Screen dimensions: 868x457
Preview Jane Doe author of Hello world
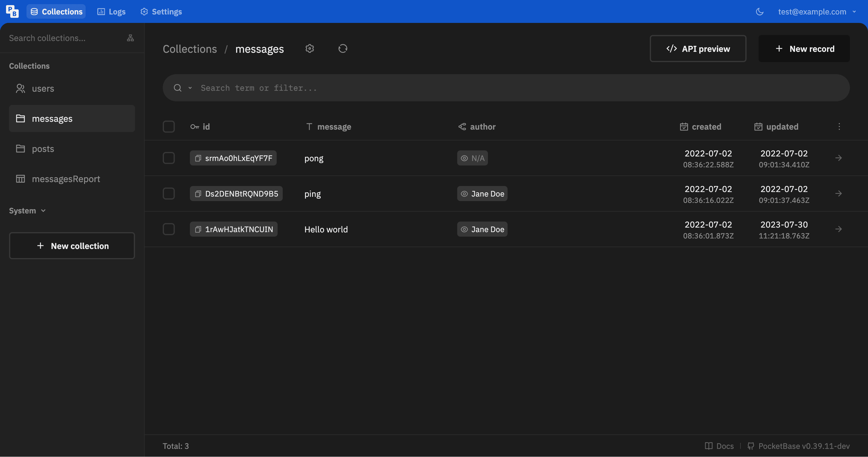click(482, 229)
